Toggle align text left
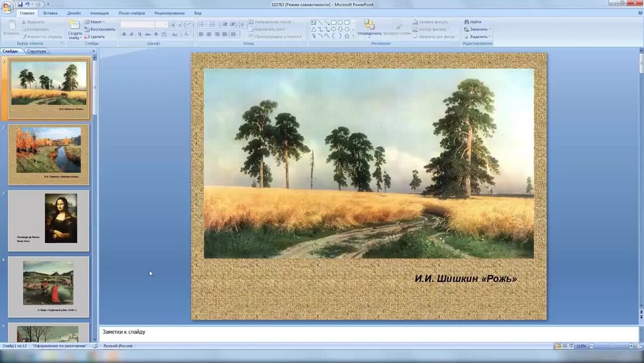 coord(202,35)
